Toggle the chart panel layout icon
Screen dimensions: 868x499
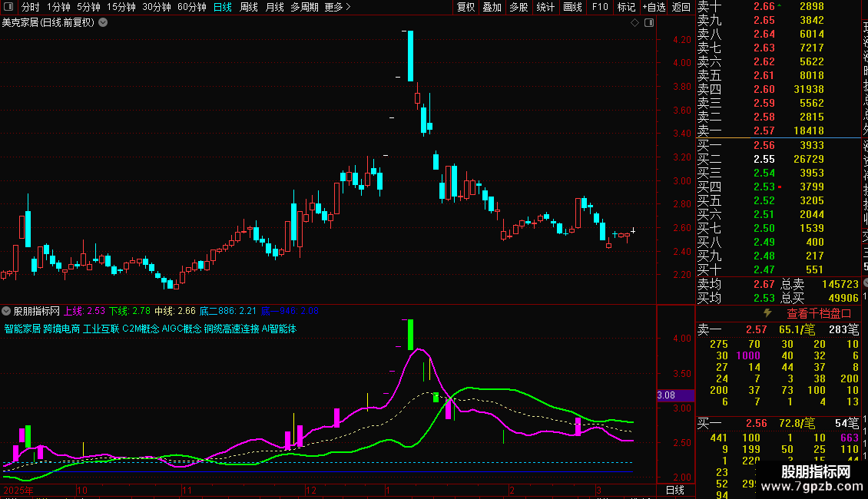click(x=649, y=23)
